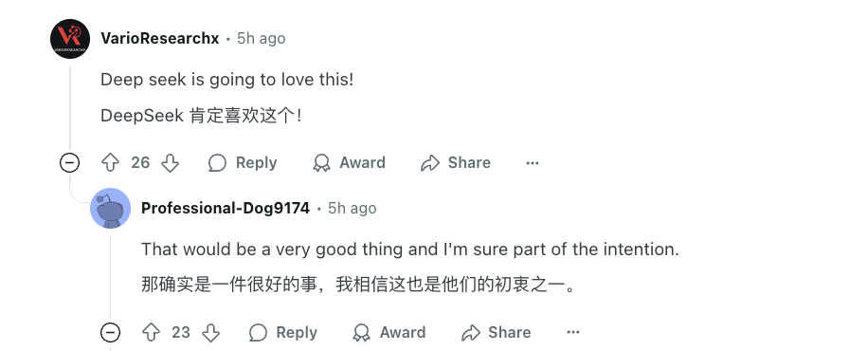Open the 5h ago timestamp on VarioResearchx comment
This screenshot has width=868, height=351.
point(262,38)
